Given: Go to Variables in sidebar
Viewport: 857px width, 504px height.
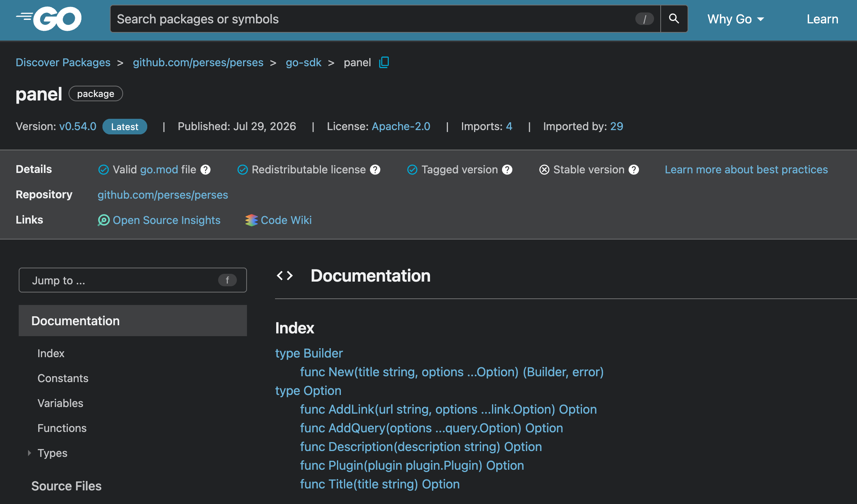Looking at the screenshot, I should (60, 403).
